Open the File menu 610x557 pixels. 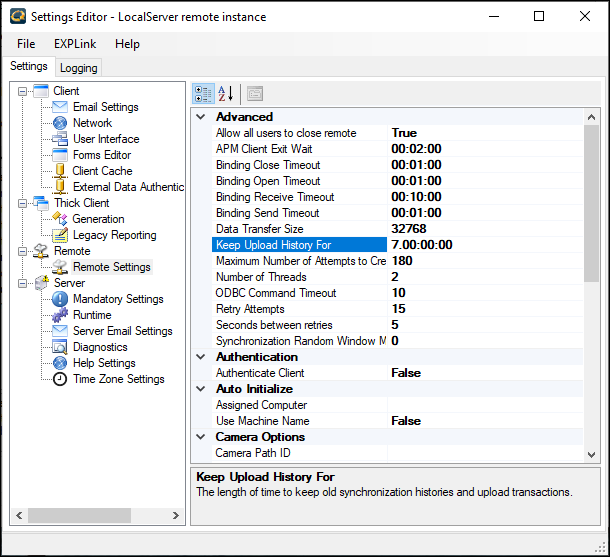pos(26,44)
